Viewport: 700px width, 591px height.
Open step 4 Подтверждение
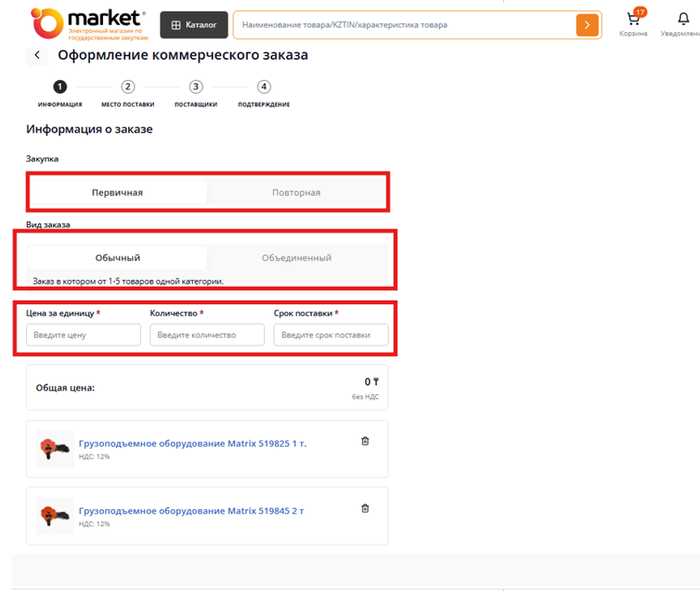point(264,87)
